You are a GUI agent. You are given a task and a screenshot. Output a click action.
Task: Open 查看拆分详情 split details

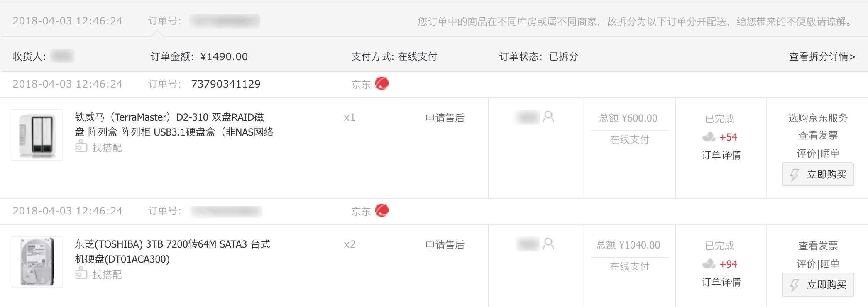point(822,56)
